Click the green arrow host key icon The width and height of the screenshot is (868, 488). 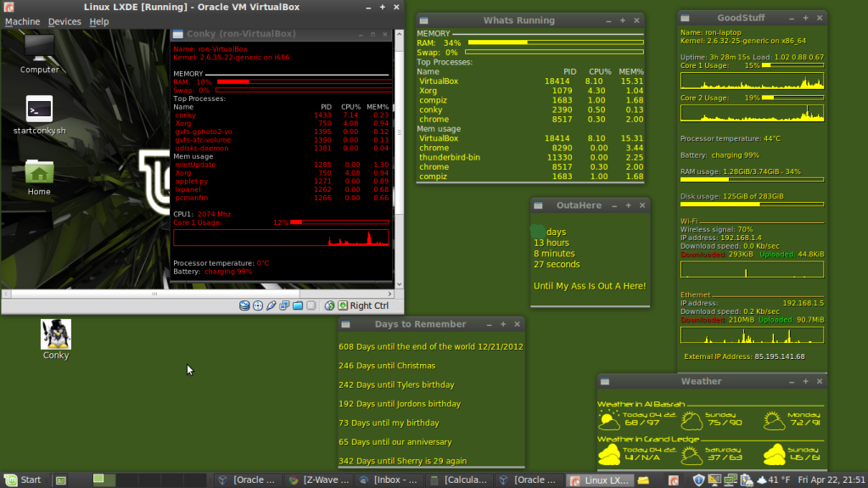[x=343, y=306]
